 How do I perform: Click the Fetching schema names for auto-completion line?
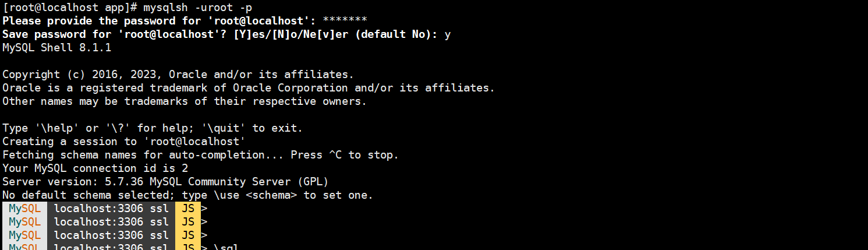200,155
